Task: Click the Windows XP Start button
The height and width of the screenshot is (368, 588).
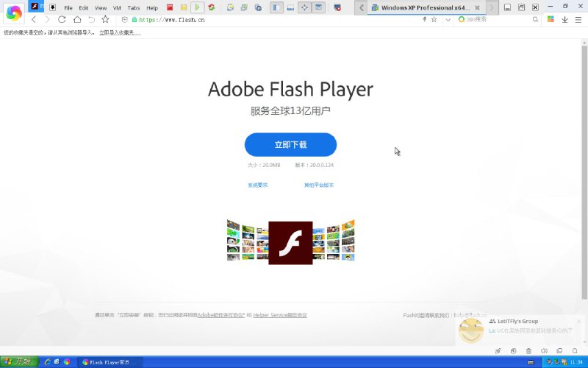Action: point(19,361)
